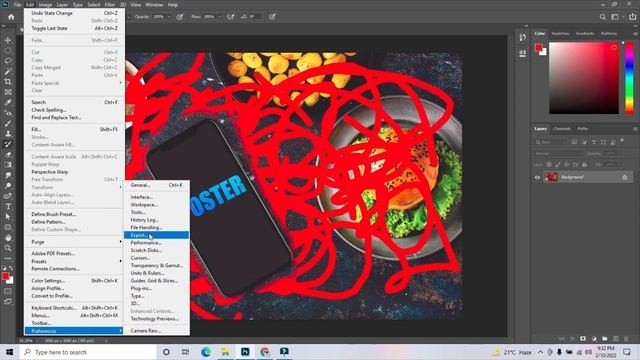Click the Background layer thumbnail
Screen dimensions: 640x360
pyautogui.click(x=551, y=177)
